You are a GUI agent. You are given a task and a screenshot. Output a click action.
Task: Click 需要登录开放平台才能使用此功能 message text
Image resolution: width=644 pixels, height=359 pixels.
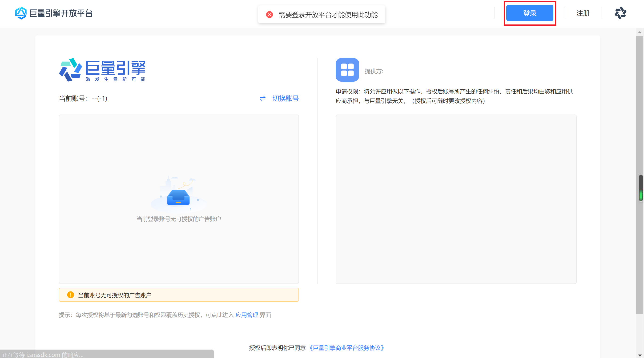click(328, 15)
